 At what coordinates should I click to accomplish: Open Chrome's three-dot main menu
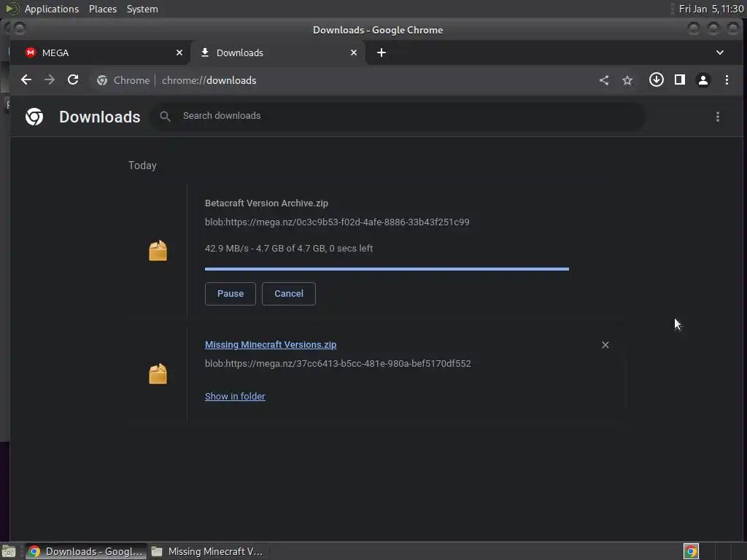coord(727,80)
